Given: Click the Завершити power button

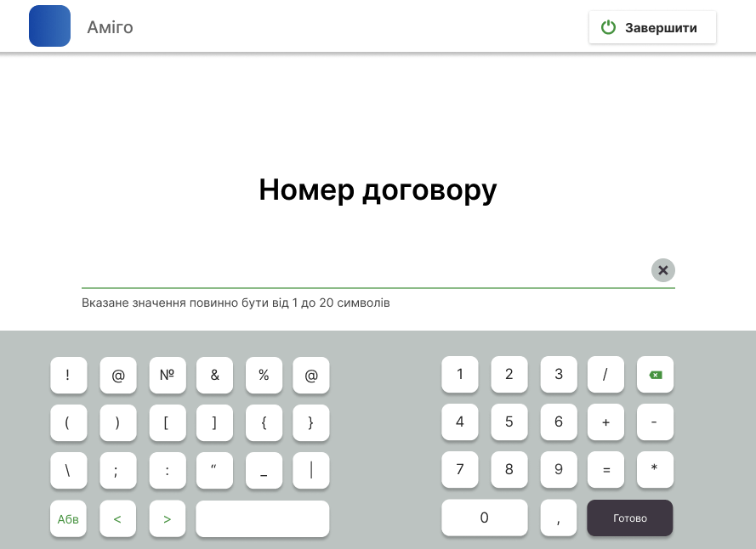Looking at the screenshot, I should [x=652, y=27].
